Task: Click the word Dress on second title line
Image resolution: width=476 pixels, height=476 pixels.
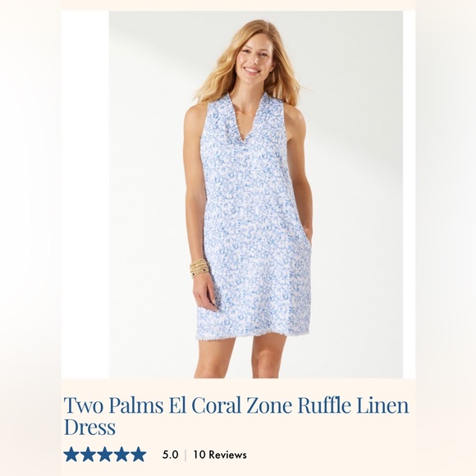Action: pyautogui.click(x=89, y=427)
